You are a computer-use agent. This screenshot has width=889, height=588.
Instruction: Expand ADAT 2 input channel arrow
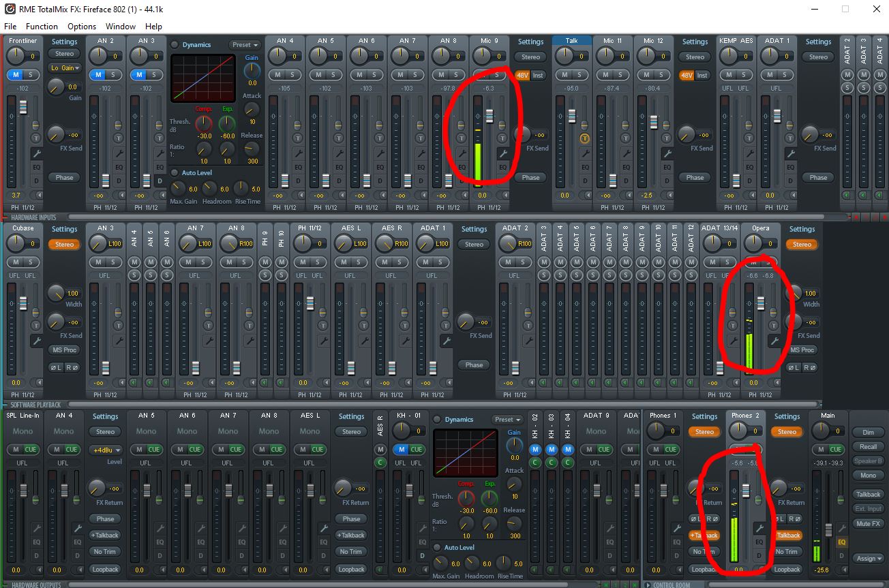click(x=847, y=195)
